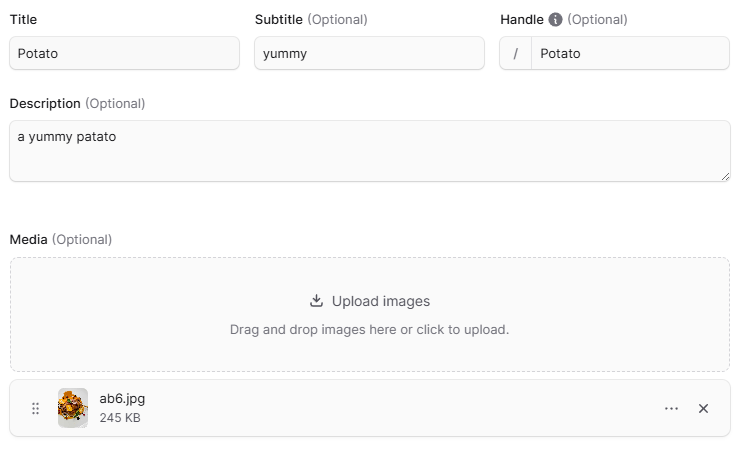Viewport: 744px width, 454px height.
Task: Click the Subtitle field label
Action: point(279,20)
